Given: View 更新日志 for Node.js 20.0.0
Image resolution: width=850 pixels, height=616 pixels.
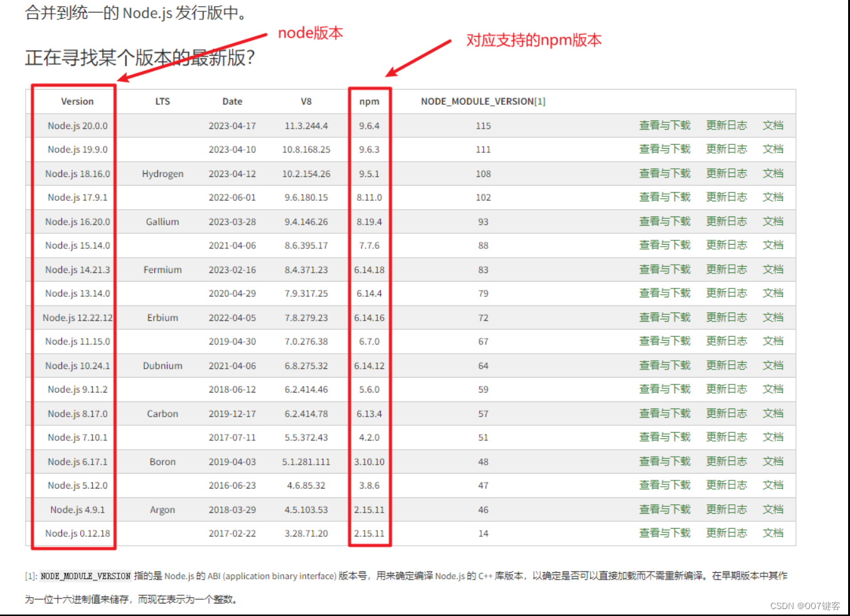Looking at the screenshot, I should 726,125.
